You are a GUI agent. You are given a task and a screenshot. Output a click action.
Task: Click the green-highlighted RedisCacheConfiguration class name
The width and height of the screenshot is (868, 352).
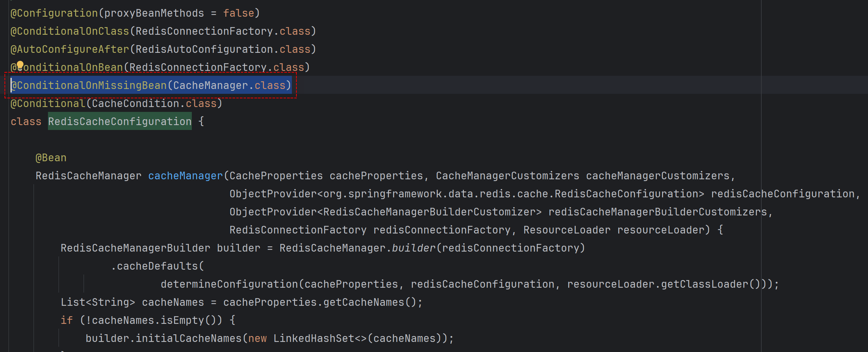120,122
